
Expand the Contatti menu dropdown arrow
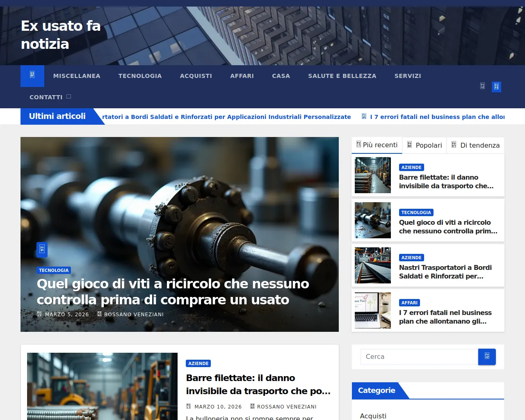pos(69,97)
